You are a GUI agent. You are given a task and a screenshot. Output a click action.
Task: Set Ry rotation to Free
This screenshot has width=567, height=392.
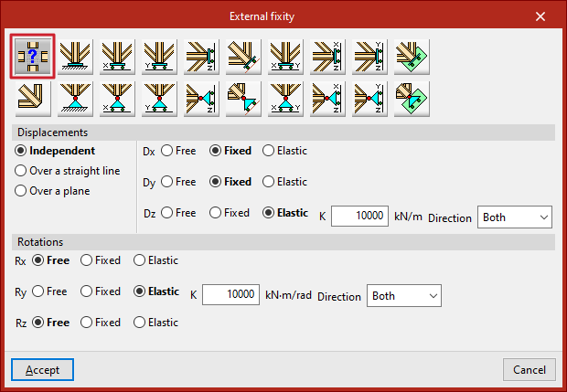coord(49,291)
